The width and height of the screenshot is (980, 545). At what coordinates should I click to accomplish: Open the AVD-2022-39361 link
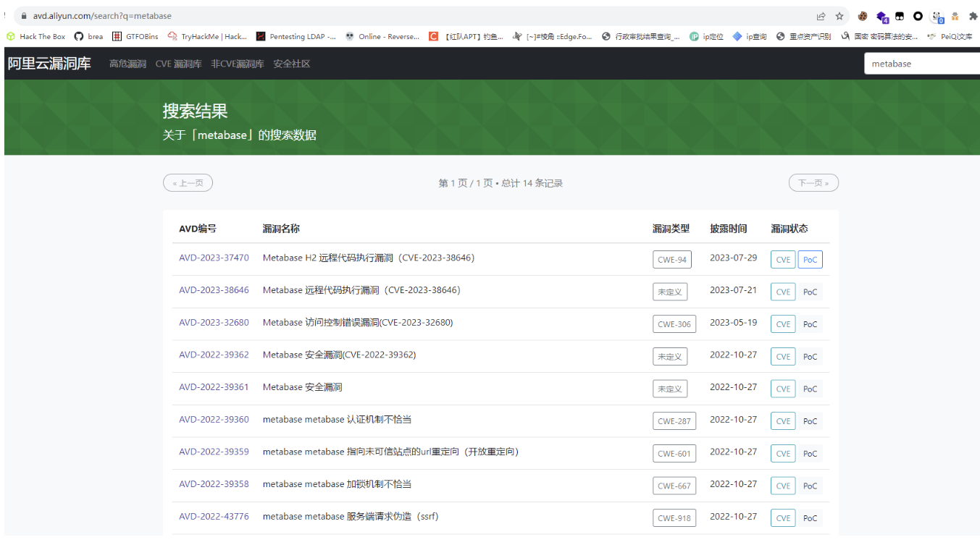pos(214,387)
